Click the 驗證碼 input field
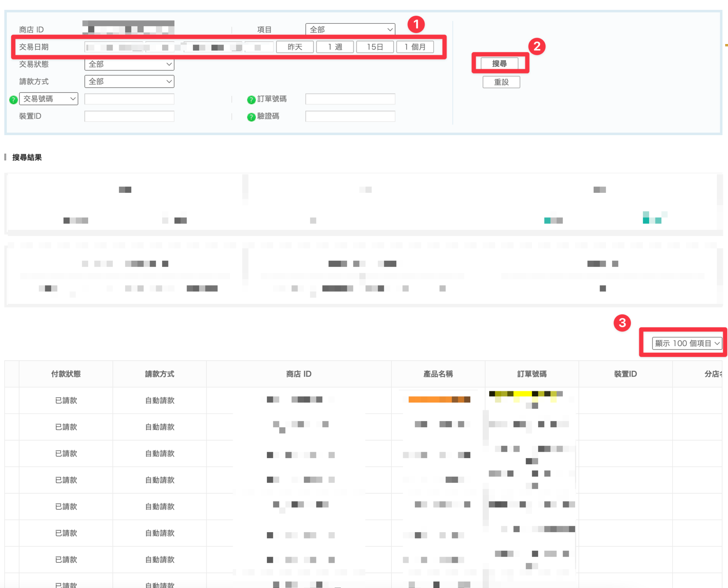Viewport: 728px width, 588px height. pos(350,116)
